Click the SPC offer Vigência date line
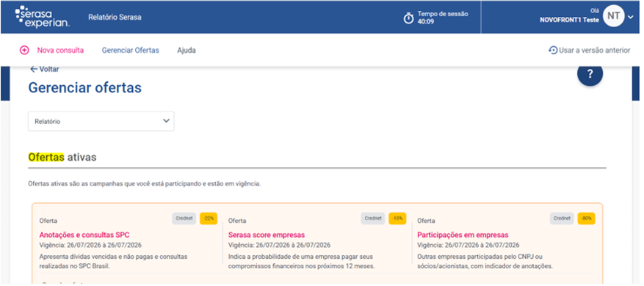 pyautogui.click(x=90, y=246)
